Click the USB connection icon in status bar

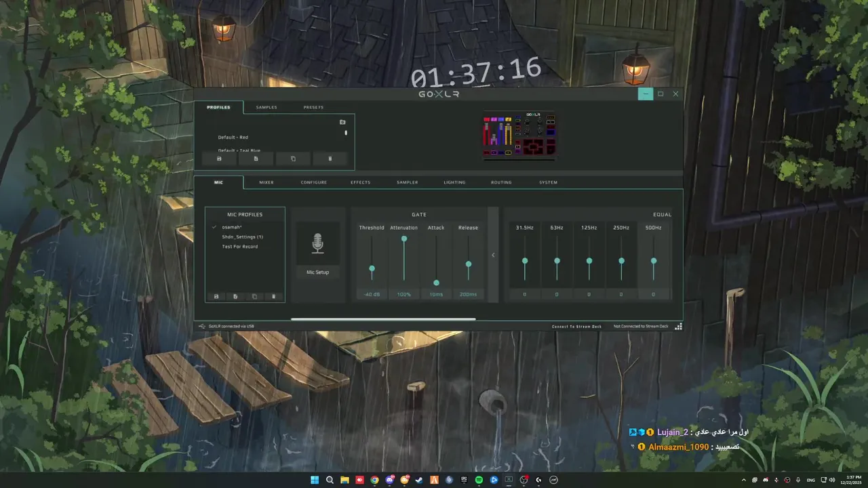202,326
